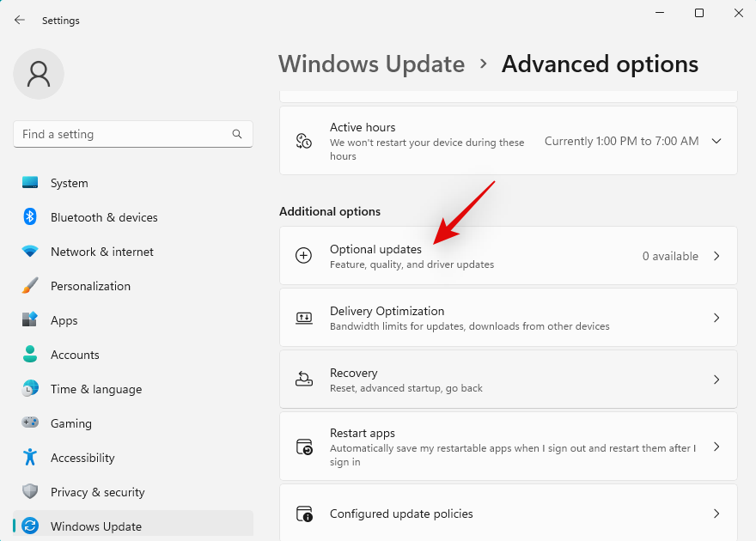The image size is (756, 541).
Task: Click Windows Update breadcrumb link
Action: 371,64
